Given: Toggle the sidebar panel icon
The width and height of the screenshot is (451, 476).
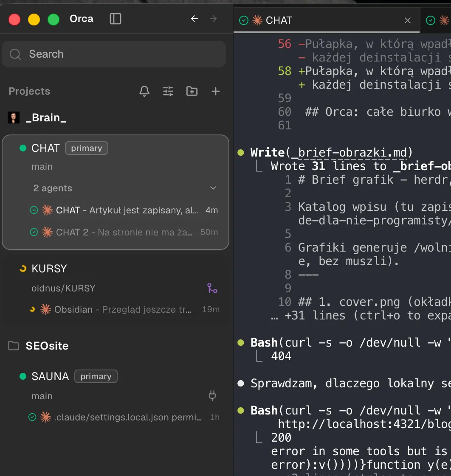Looking at the screenshot, I should coord(115,19).
